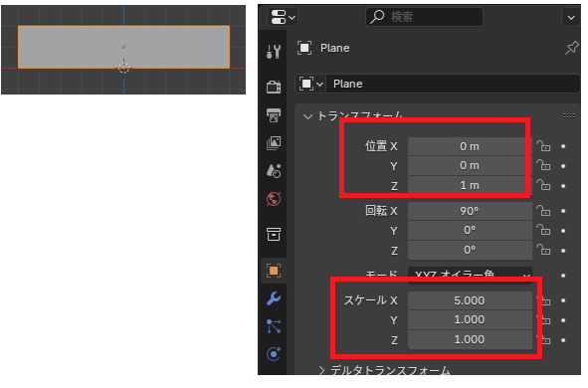Toggle the lock for 位置 X

click(x=543, y=146)
